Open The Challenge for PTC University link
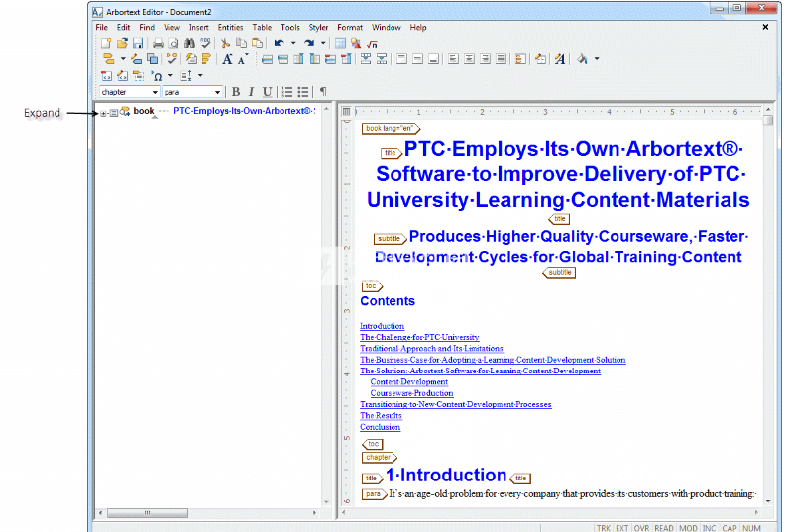786x532 pixels. pyautogui.click(x=419, y=337)
